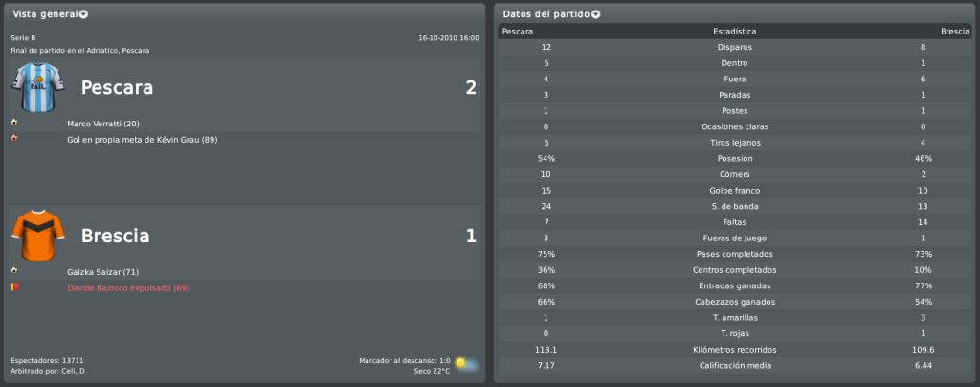Select Gaizka Saizar (71) scorer entry
Screen dimensions: 980x387
(x=102, y=272)
